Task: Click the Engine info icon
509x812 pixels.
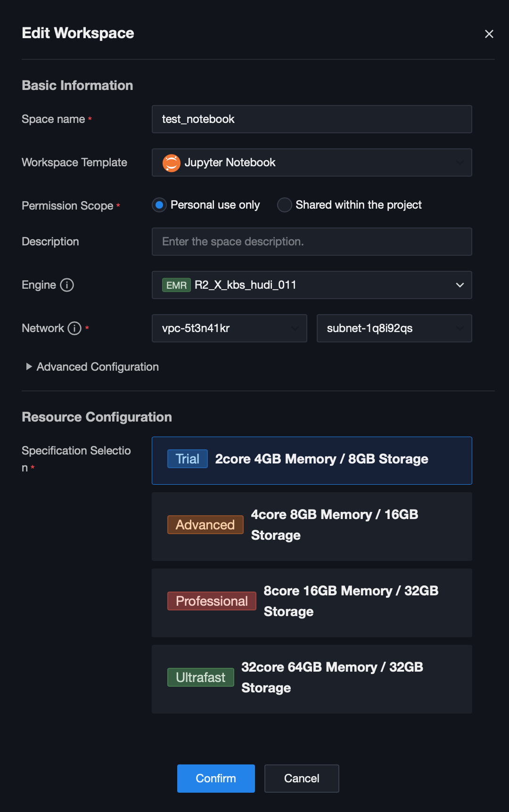Action: tap(67, 285)
